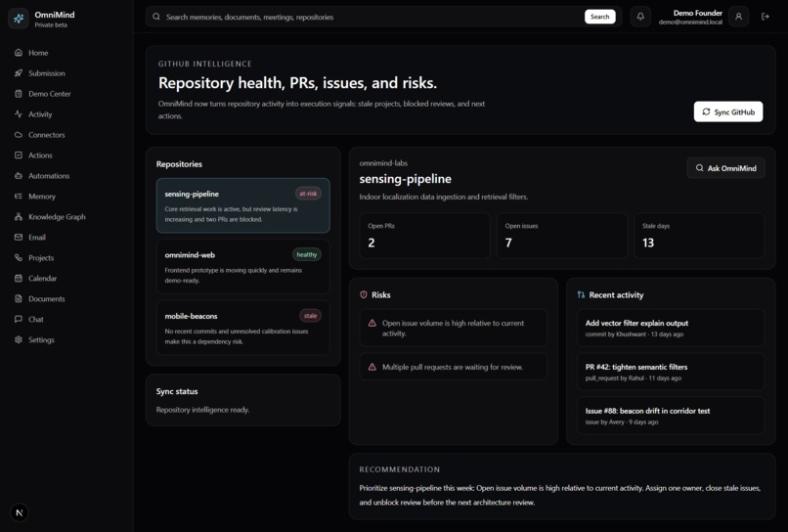Viewport: 788px width, 532px height.
Task: Click the Ask OmniMind button
Action: point(725,168)
